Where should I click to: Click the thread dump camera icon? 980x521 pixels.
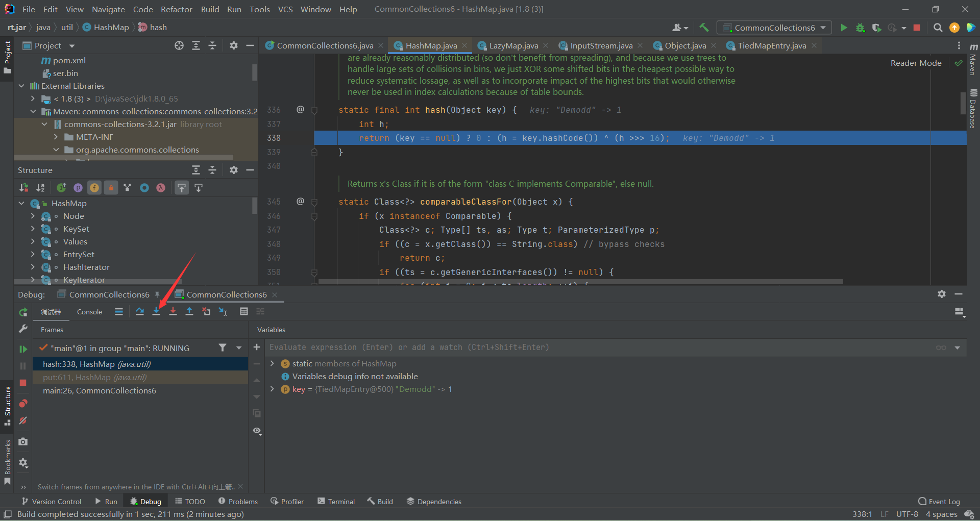23,441
